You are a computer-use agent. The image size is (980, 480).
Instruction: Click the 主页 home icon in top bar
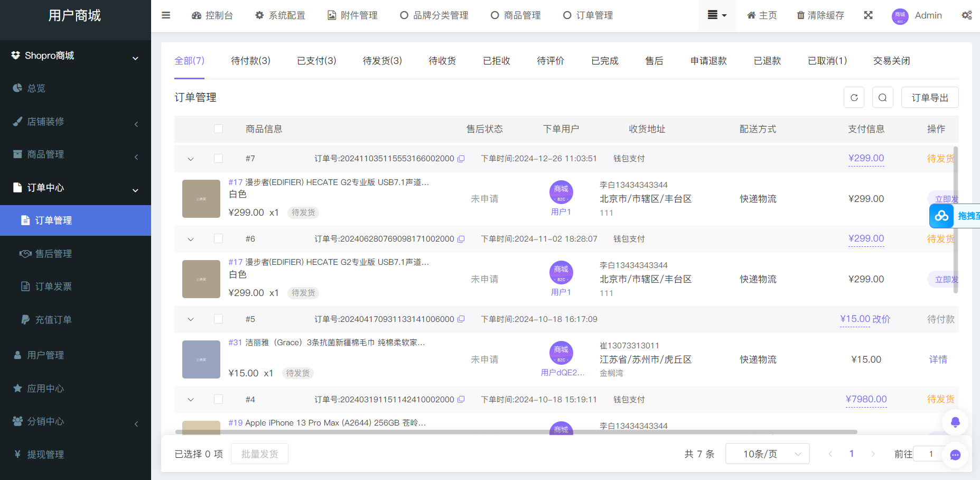(x=751, y=15)
